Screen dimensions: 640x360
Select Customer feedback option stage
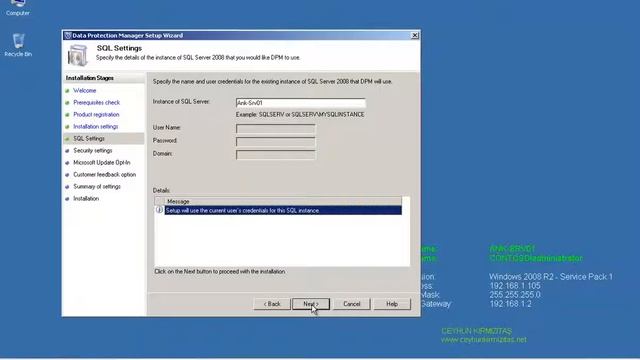(104, 175)
